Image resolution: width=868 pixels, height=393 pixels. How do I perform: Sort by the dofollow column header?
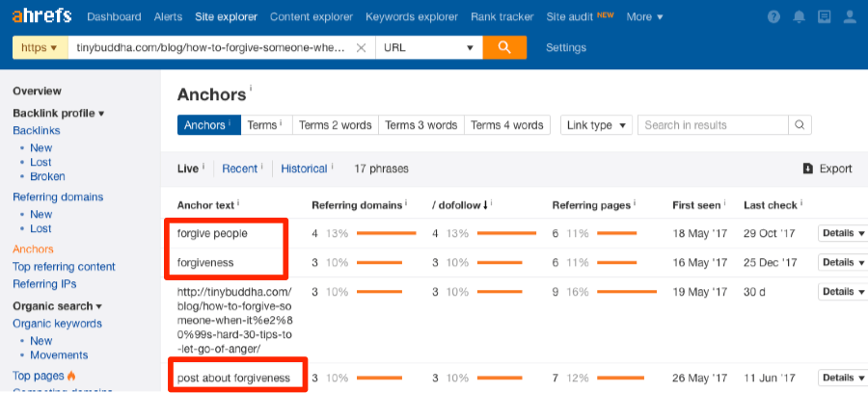pos(459,204)
